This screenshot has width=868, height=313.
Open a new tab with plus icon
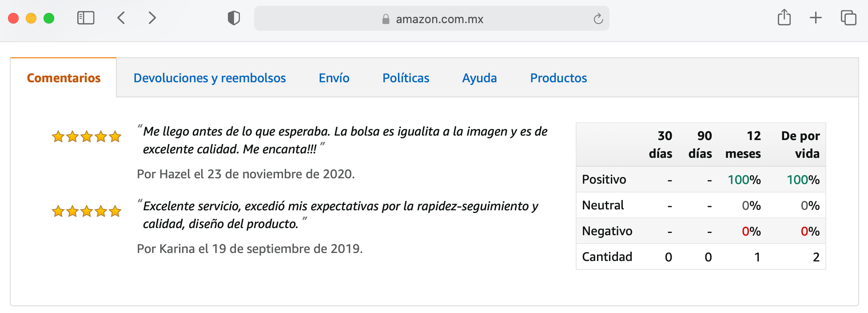pyautogui.click(x=816, y=18)
